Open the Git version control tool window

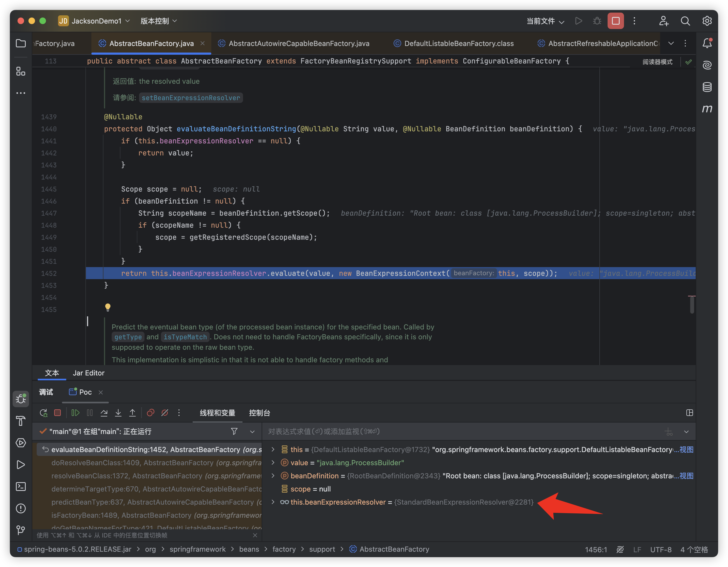tap(21, 530)
